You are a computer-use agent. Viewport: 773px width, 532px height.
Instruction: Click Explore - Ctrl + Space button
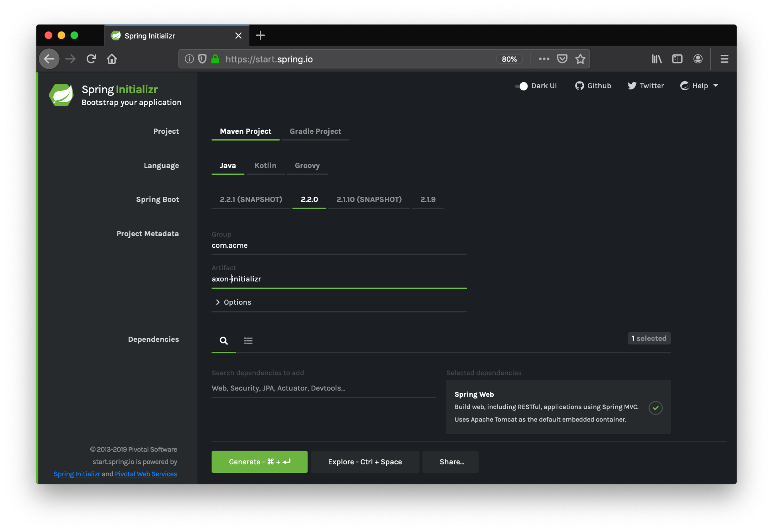pos(365,462)
